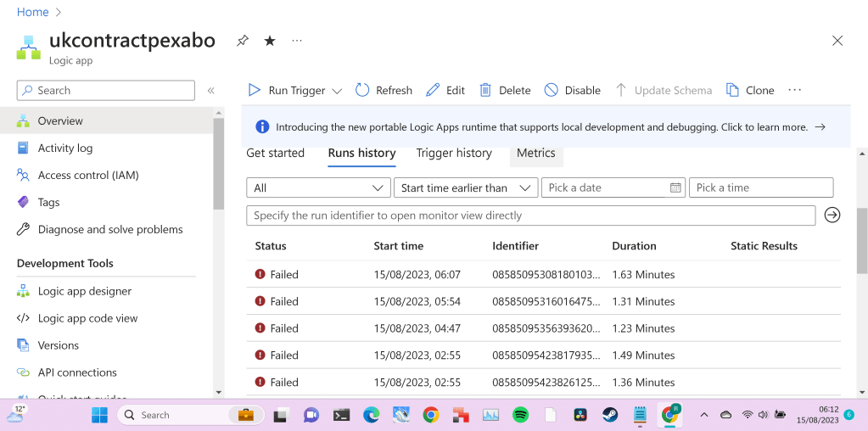This screenshot has width=868, height=431.
Task: Click the Static Results column header
Action: click(x=764, y=246)
